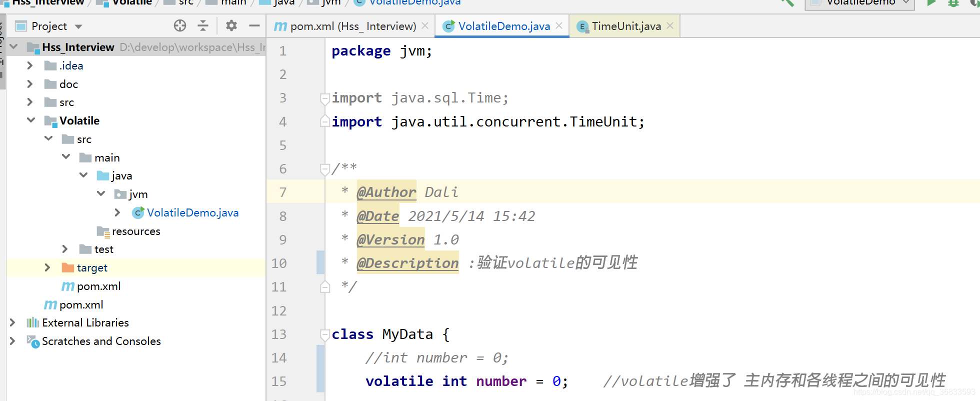Select the Volatile module folder icon
Viewport: 980px width, 401px height.
click(x=50, y=121)
